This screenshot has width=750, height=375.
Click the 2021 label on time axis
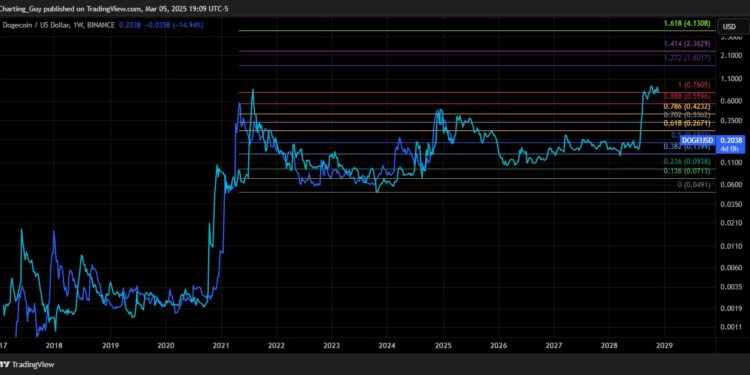coord(221,345)
